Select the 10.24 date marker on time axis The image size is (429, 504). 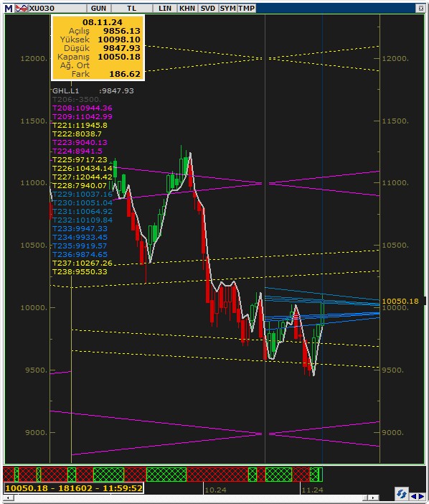215,490
